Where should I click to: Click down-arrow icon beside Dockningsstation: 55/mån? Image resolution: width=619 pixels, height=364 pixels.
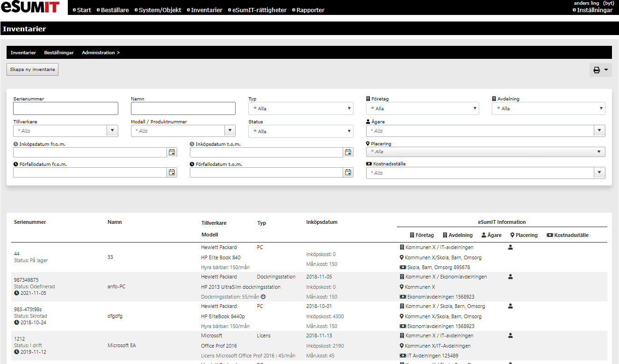point(263,297)
